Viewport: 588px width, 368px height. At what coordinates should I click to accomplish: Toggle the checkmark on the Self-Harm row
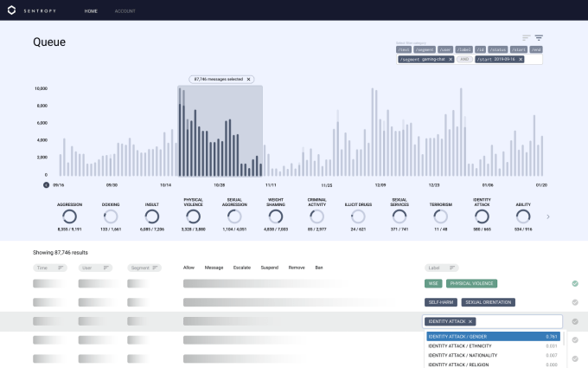tap(575, 302)
